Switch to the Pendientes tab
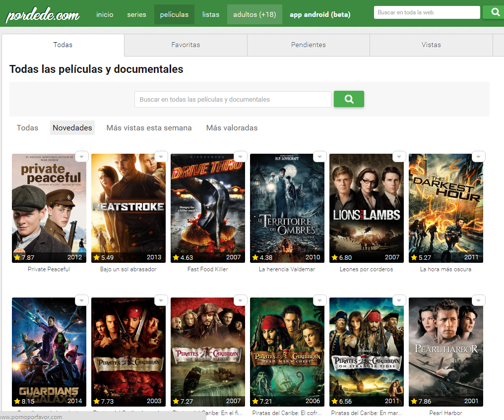This screenshot has height=420, width=504. pyautogui.click(x=309, y=45)
